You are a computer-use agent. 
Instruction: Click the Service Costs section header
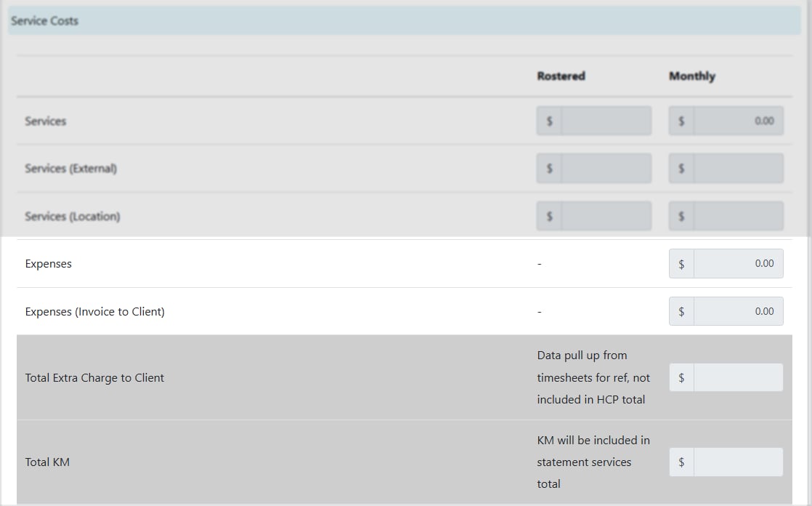pos(404,21)
